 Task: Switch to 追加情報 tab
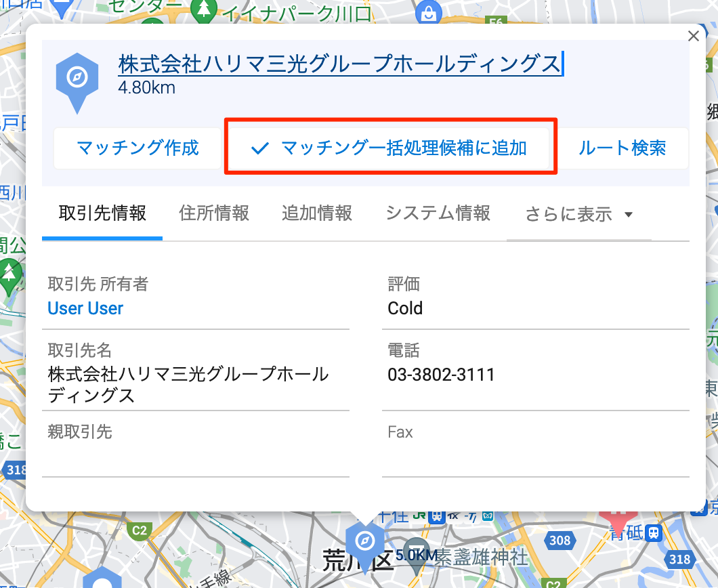(317, 214)
